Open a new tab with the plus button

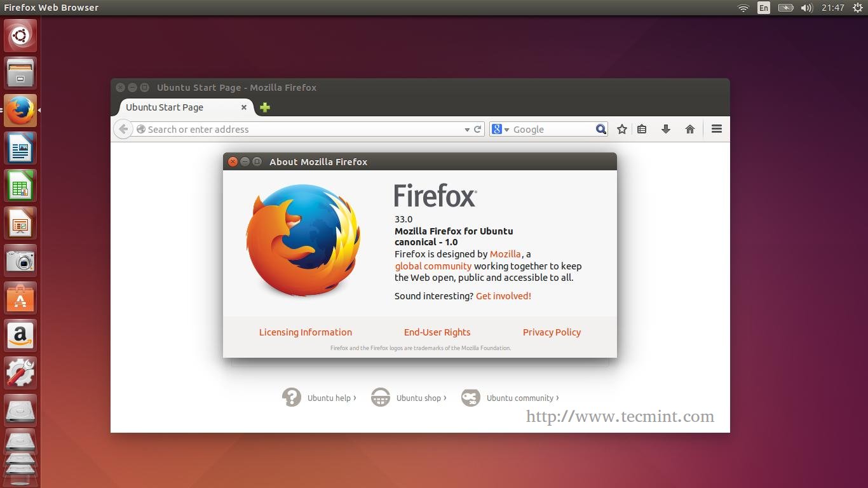tap(265, 107)
